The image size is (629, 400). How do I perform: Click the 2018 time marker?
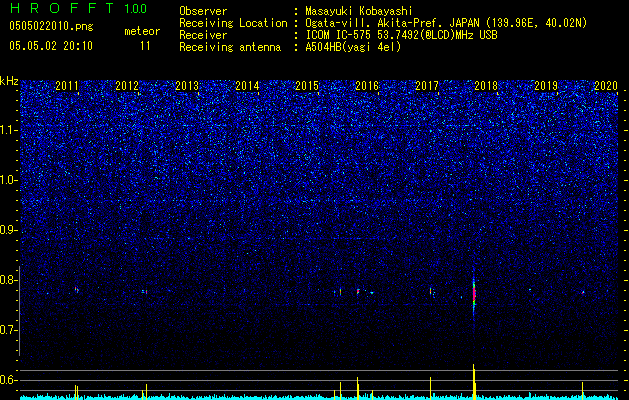(x=486, y=85)
